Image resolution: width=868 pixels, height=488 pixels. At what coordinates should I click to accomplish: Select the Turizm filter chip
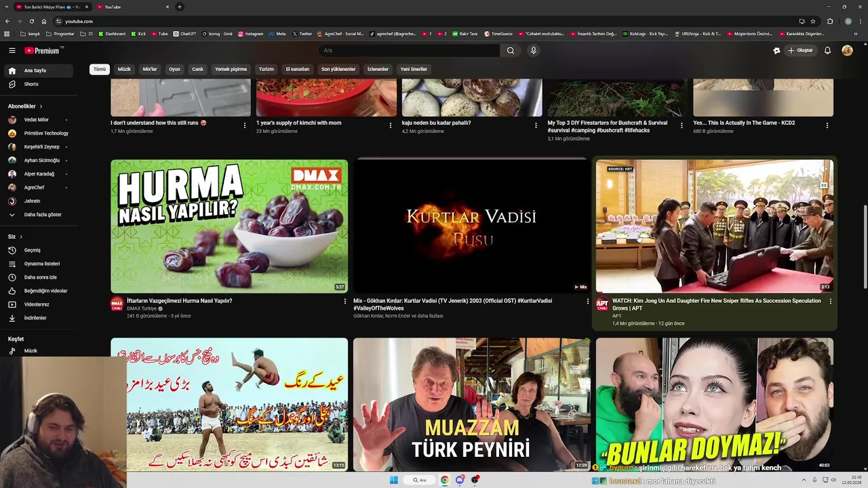pos(267,69)
